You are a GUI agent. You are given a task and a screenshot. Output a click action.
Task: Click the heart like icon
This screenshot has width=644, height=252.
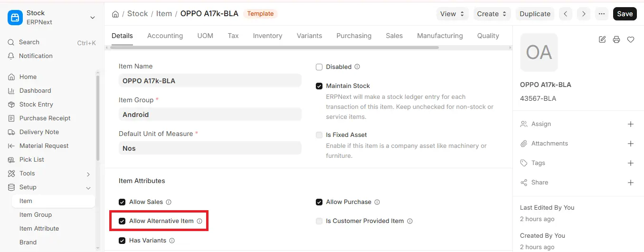[x=631, y=39]
